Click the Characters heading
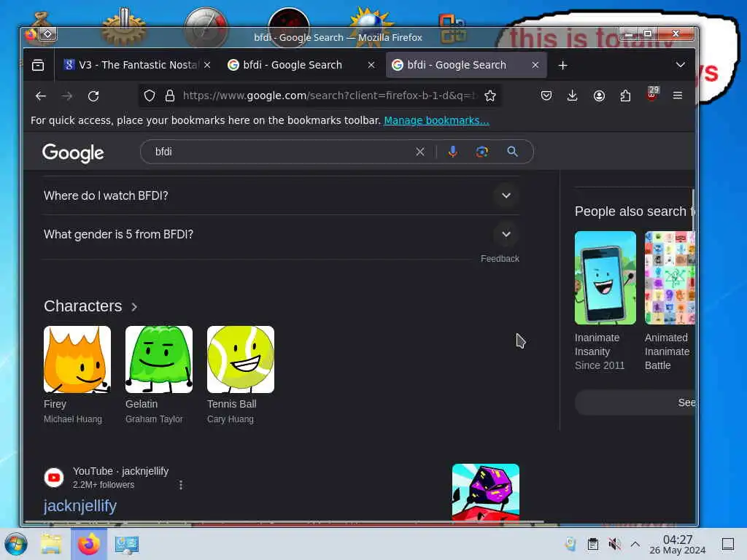Image resolution: width=747 pixels, height=560 pixels. coord(83,306)
